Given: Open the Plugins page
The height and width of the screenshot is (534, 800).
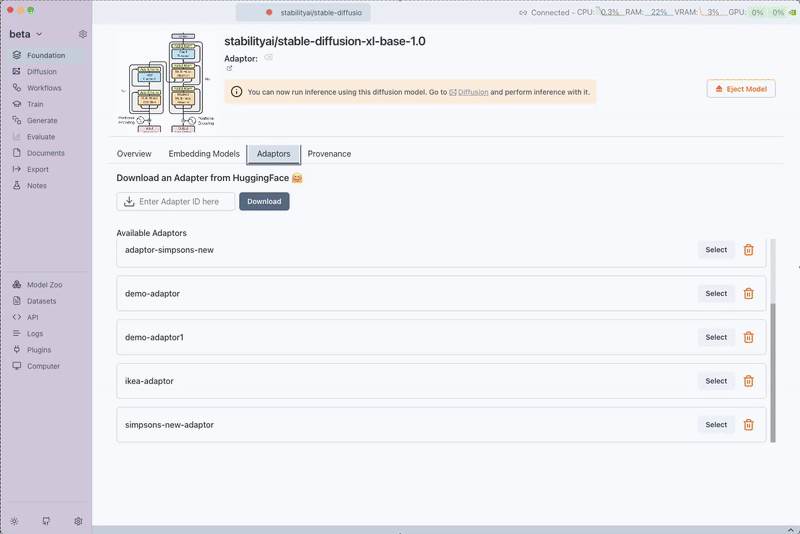Looking at the screenshot, I should [x=39, y=350].
